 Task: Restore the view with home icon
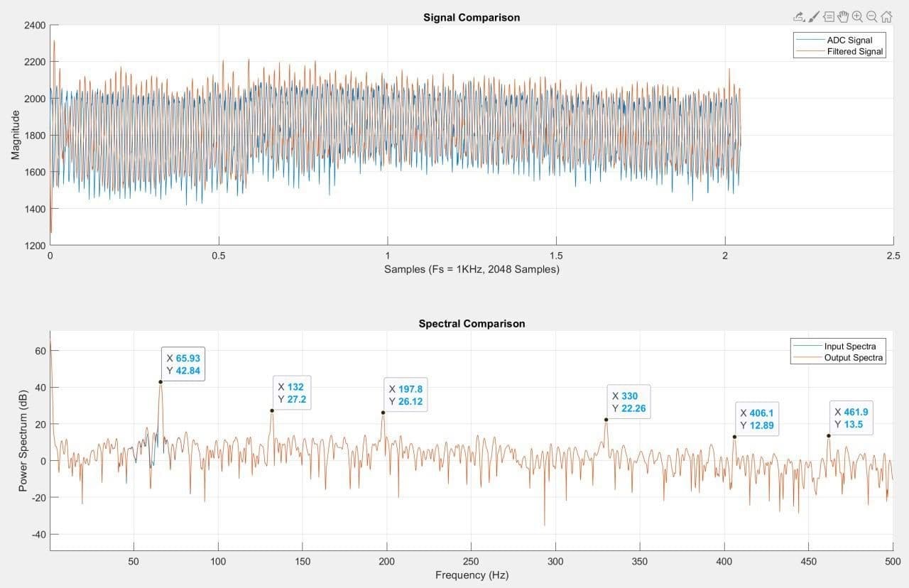pyautogui.click(x=886, y=16)
